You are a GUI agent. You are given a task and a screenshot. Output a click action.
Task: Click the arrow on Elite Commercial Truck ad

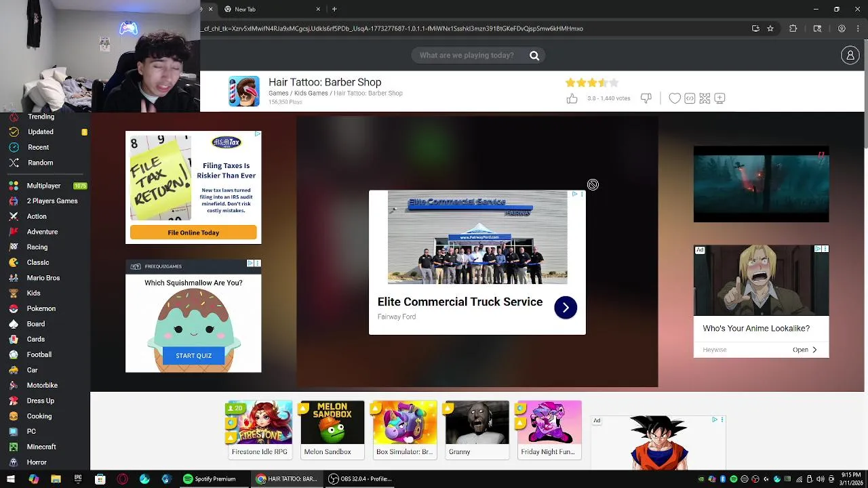[x=566, y=308]
